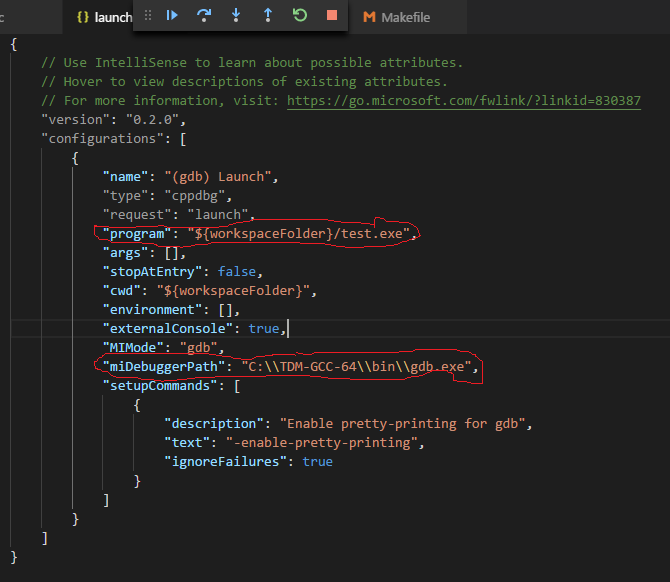Click the Step Out arrow icon
Image resolution: width=670 pixels, height=582 pixels.
click(268, 16)
